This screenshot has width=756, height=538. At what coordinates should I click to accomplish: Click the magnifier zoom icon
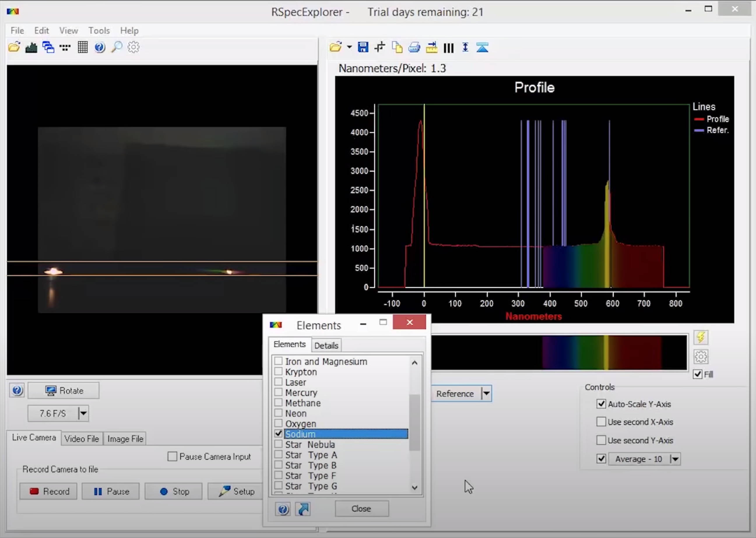point(117,48)
